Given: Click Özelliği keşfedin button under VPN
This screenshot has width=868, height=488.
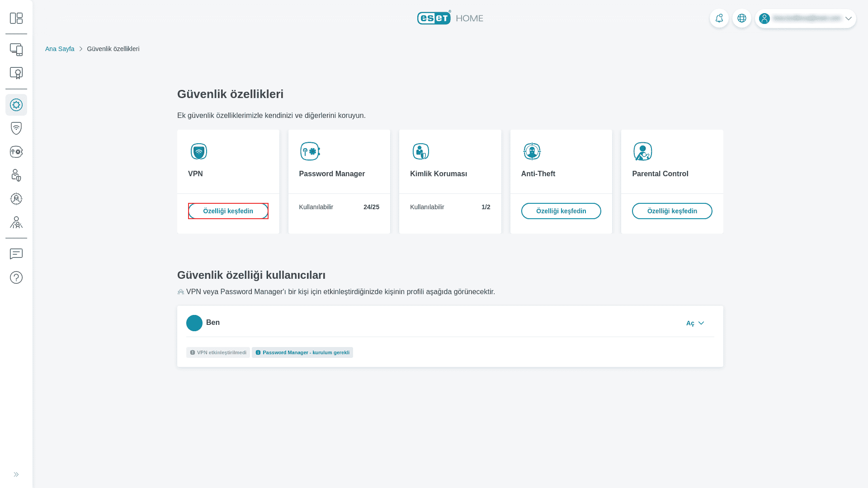Looking at the screenshot, I should point(228,211).
